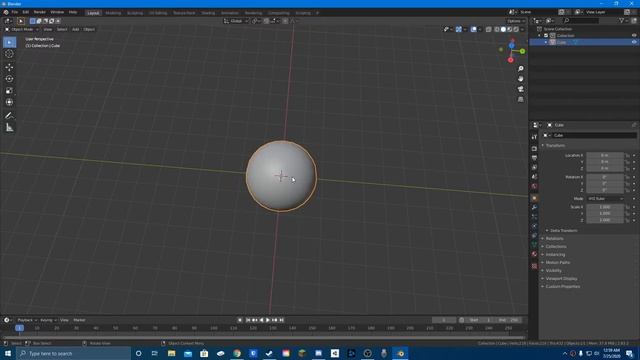
Task: Select the Scale tool in the toolbar
Action: pos(9,91)
